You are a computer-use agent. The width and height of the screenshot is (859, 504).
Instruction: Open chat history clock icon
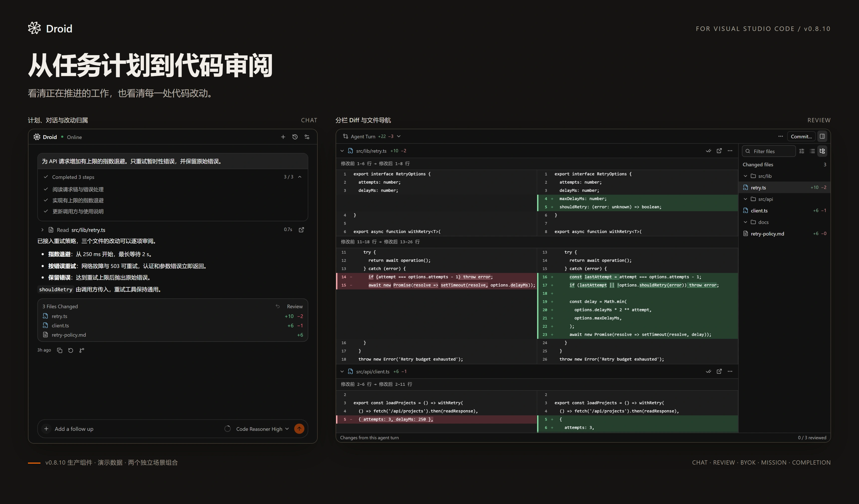(x=295, y=137)
